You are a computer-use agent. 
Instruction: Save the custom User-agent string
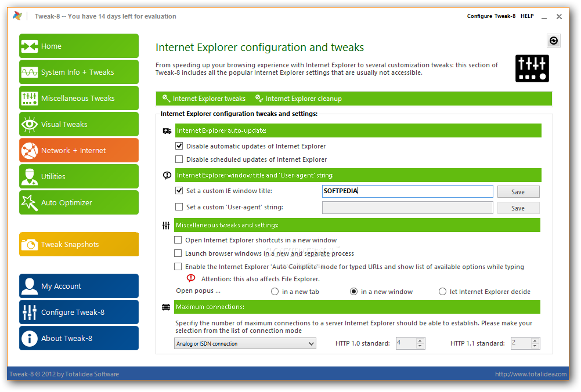(518, 208)
